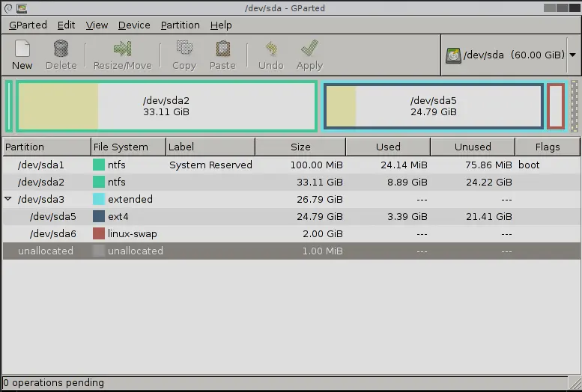The width and height of the screenshot is (582, 392).
Task: Click the Resize/Move toolbar icon
Action: tap(123, 49)
